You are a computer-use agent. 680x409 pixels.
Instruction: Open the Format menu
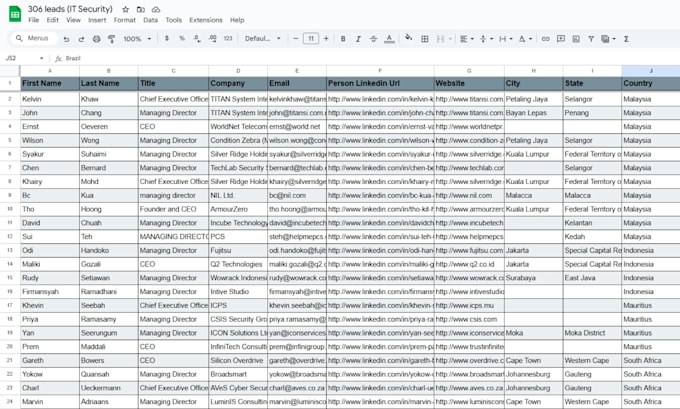pos(124,20)
